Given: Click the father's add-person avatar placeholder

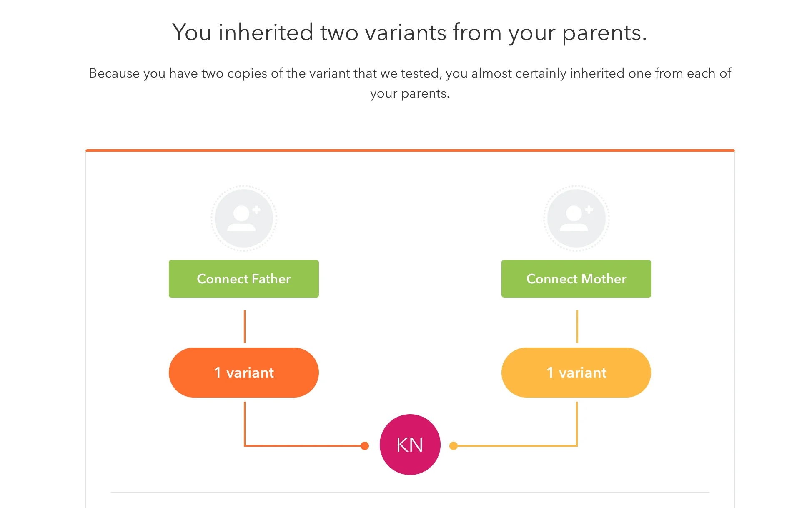Looking at the screenshot, I should [244, 218].
